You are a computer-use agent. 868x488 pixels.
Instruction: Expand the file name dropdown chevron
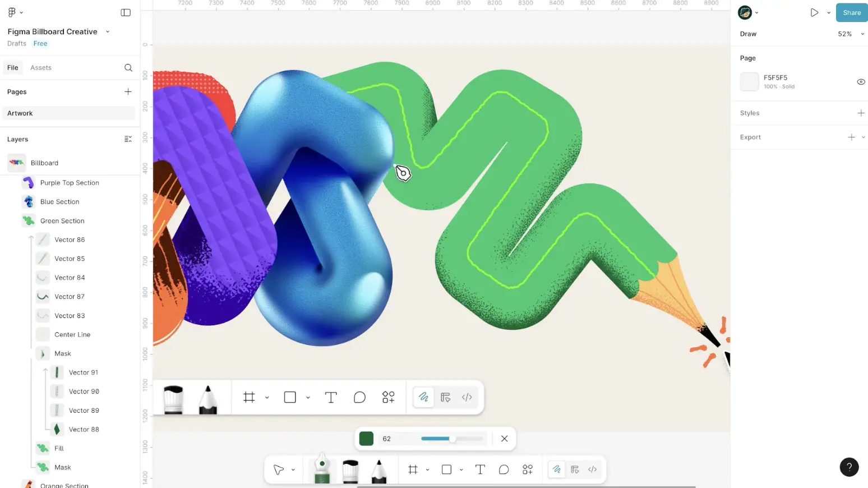click(x=108, y=32)
